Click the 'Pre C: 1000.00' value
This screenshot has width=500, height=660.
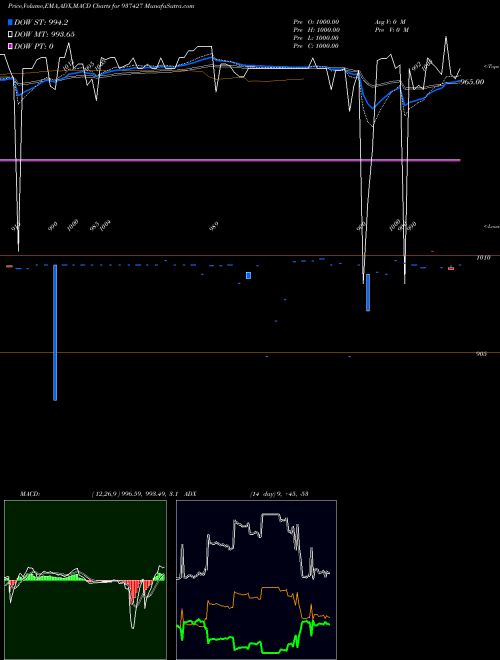point(316,46)
